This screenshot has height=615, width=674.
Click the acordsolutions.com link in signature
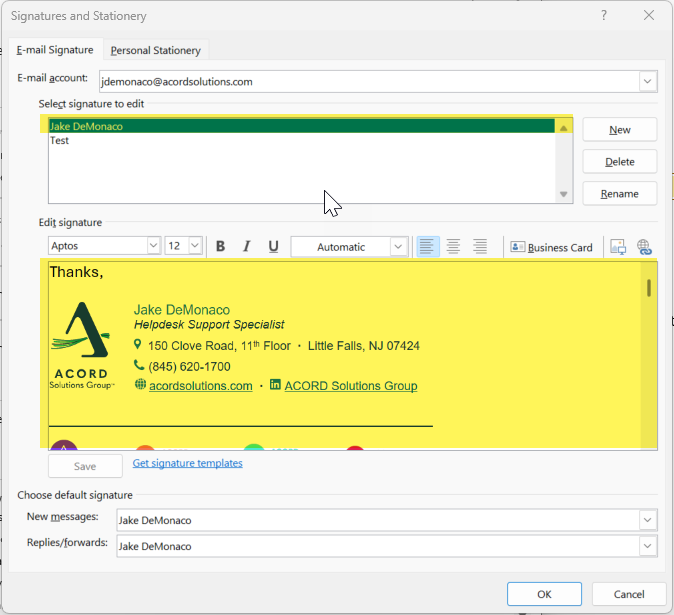[x=200, y=386]
